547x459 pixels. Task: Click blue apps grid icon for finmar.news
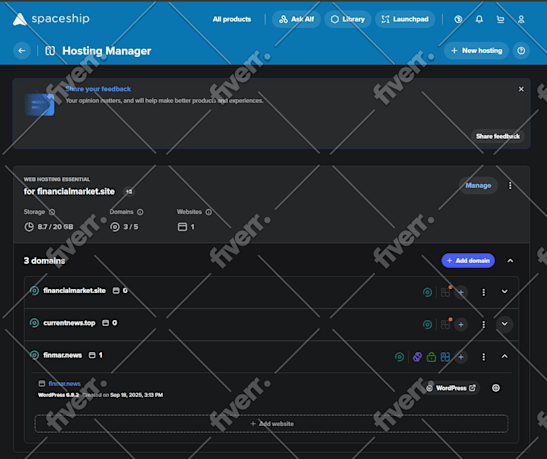[x=445, y=357]
